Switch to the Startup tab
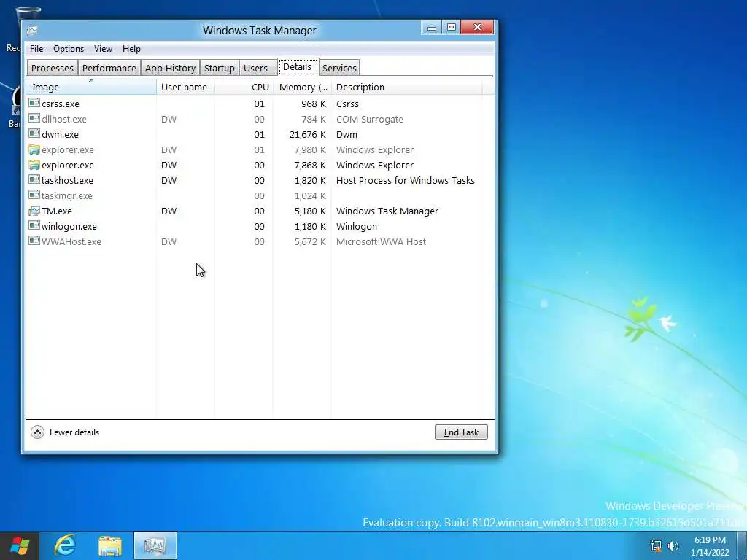 pyautogui.click(x=219, y=68)
